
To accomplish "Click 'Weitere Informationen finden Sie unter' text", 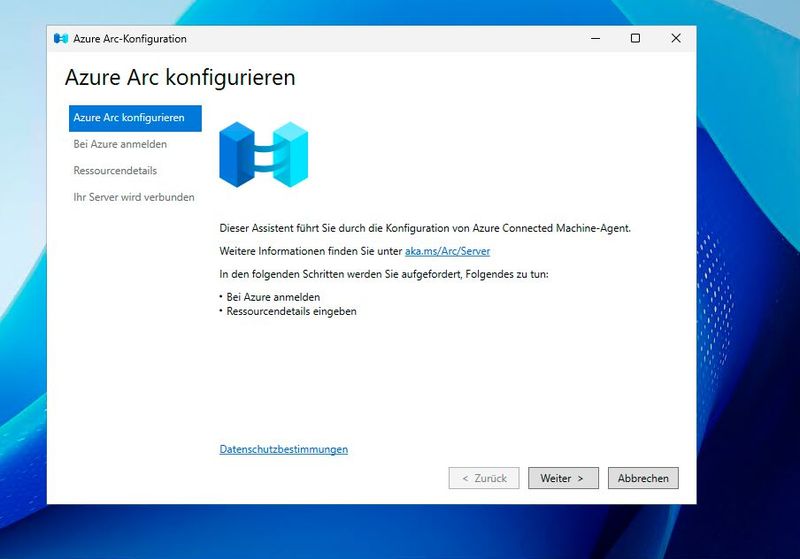I will 311,251.
